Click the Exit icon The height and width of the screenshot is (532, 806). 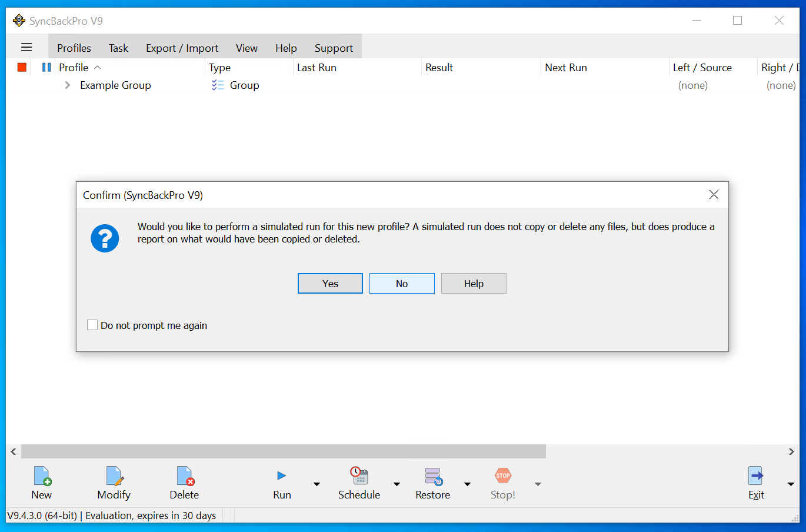click(756, 476)
